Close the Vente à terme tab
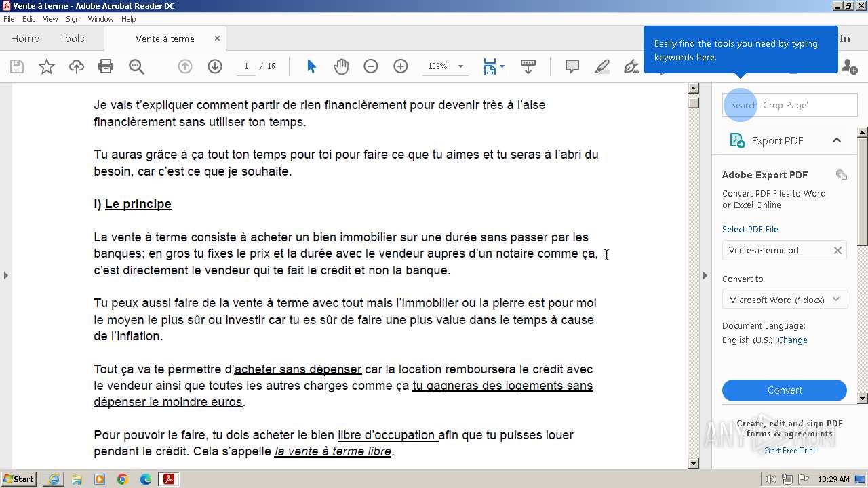Image resolution: width=868 pixels, height=488 pixels. 217,39
